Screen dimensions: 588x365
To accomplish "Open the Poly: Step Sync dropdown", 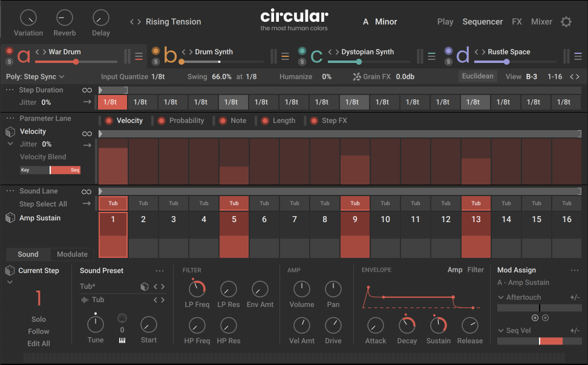I will click(x=36, y=76).
